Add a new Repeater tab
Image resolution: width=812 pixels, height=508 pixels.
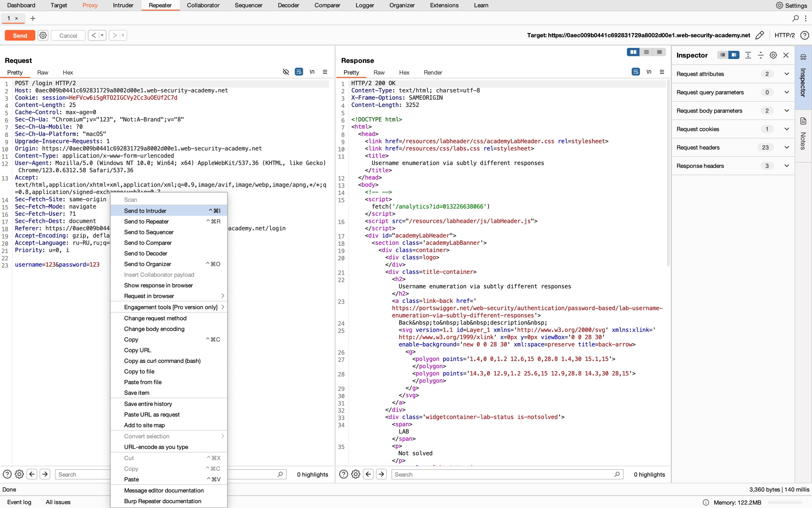coord(33,18)
